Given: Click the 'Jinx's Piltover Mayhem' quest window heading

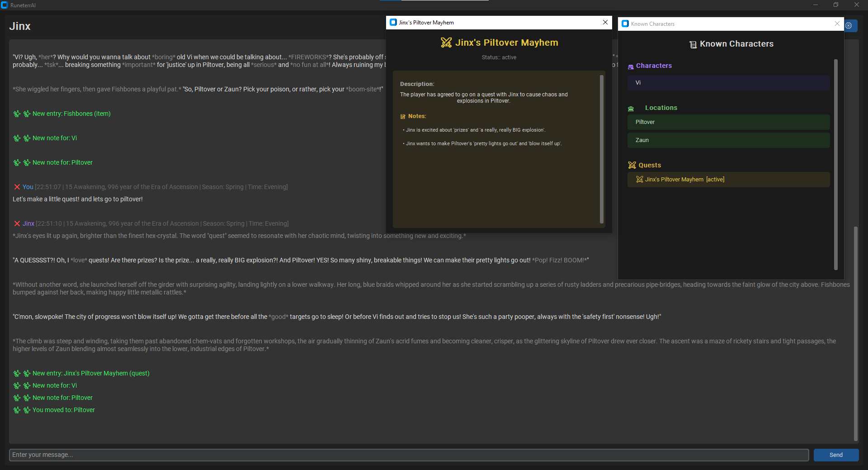Looking at the screenshot, I should coord(506,43).
